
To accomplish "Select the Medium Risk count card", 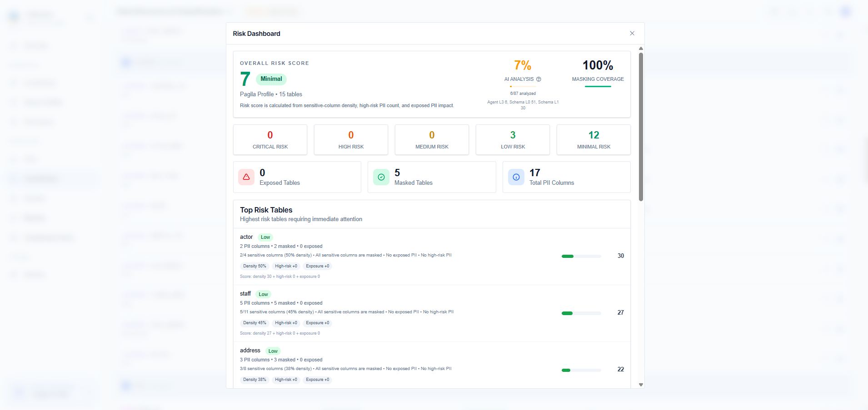I will (432, 140).
